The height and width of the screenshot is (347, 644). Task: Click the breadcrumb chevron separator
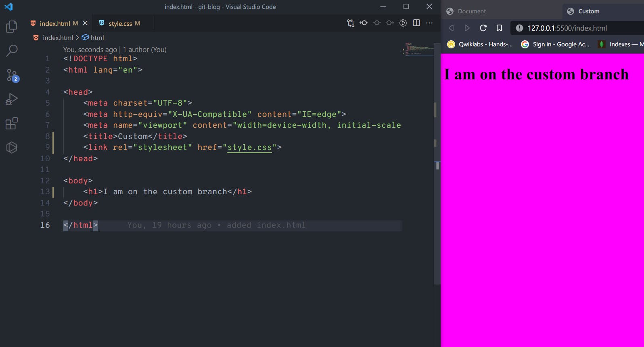pyautogui.click(x=77, y=37)
